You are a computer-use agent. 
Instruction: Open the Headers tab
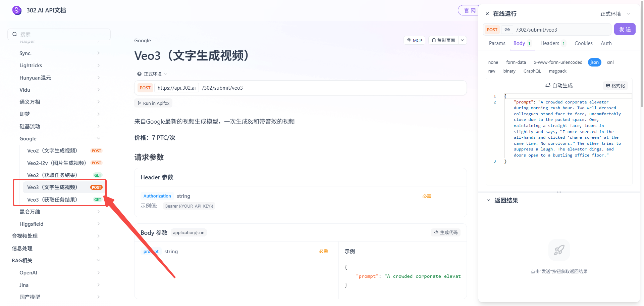coord(553,43)
